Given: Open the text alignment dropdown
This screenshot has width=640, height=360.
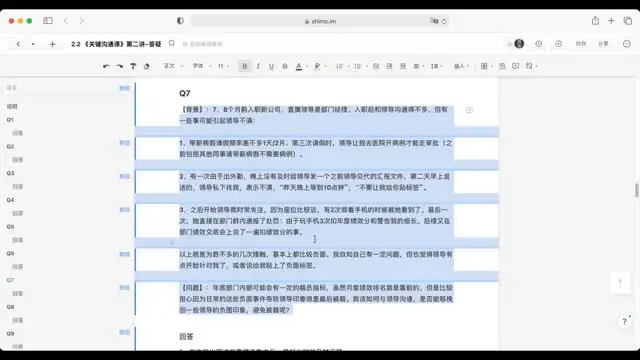Looking at the screenshot, I should pos(418,66).
